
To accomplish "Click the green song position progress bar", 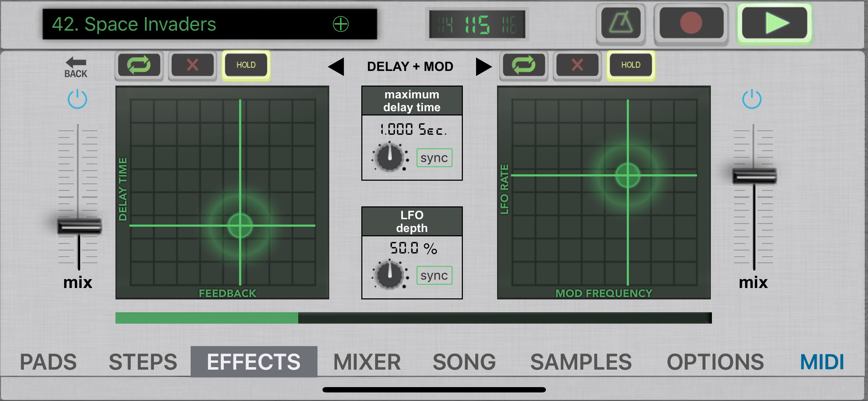I will (413, 318).
